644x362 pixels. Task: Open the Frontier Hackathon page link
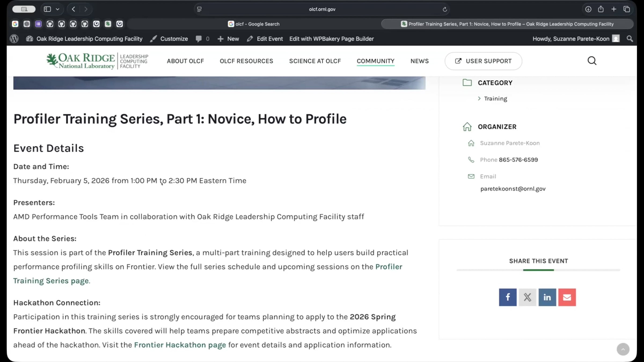click(x=180, y=345)
